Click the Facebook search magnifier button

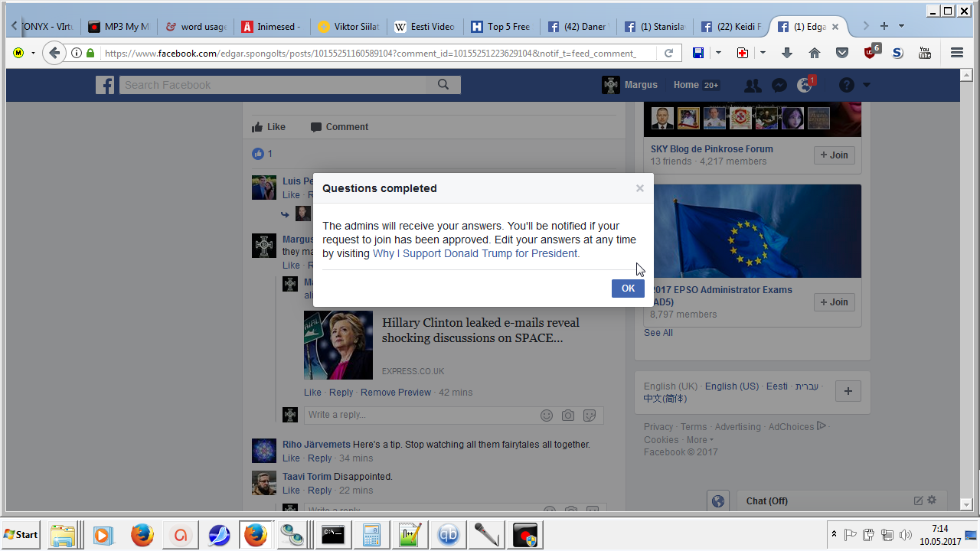pyautogui.click(x=443, y=85)
